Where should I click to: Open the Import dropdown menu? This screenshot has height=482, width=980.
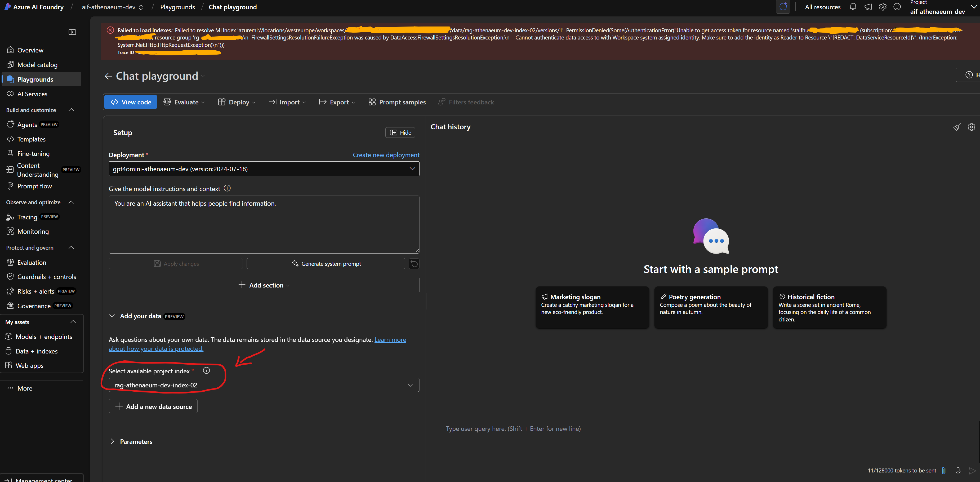coord(287,102)
